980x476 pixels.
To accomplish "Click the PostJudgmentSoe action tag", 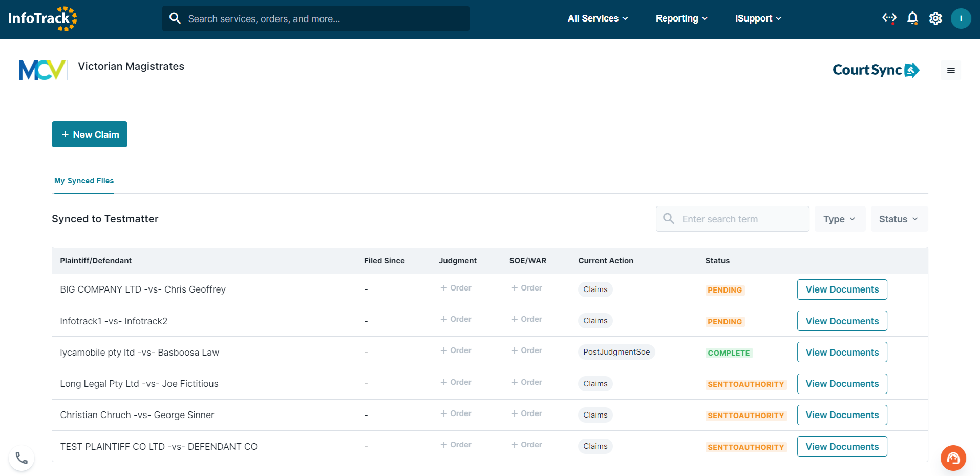I will (616, 352).
